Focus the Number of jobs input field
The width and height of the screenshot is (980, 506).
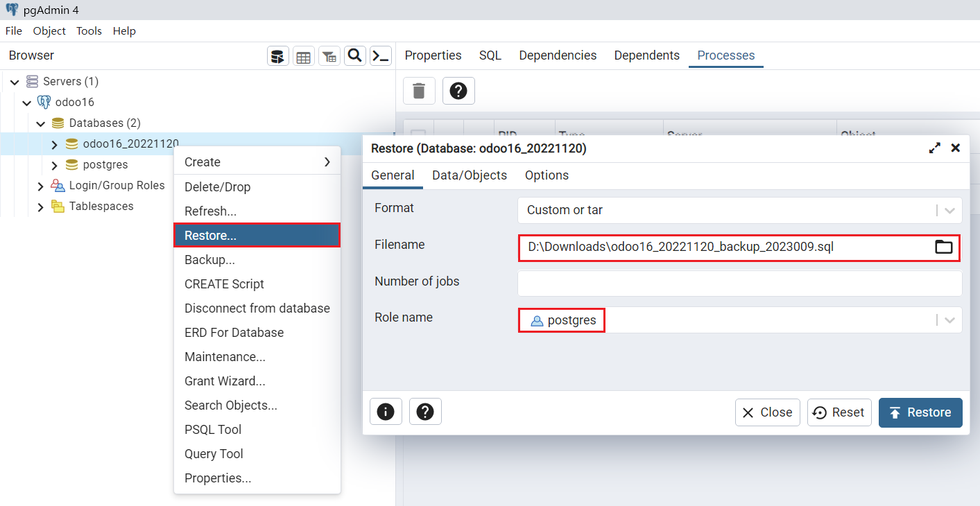coord(740,283)
